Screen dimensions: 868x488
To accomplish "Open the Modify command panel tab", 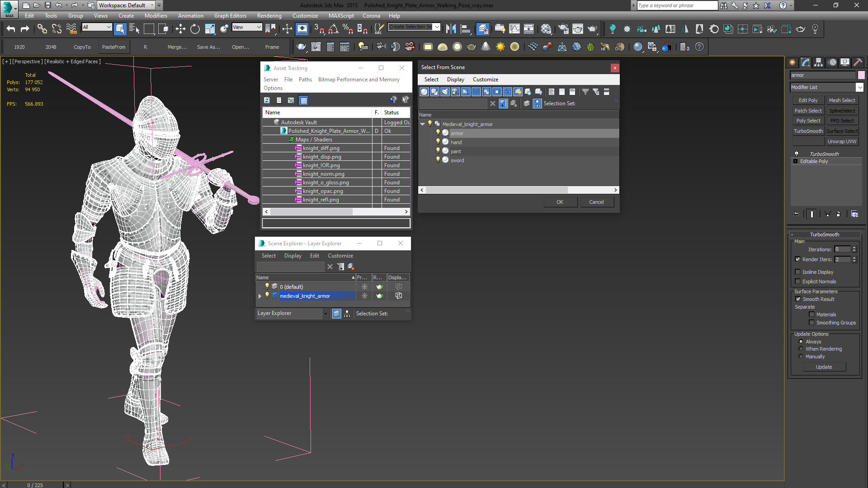I will click(x=806, y=62).
